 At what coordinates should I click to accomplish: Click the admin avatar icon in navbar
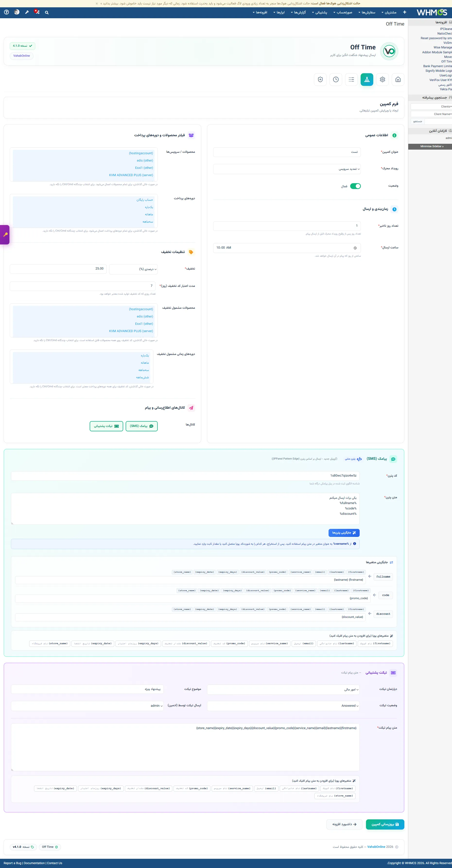coord(17,12)
